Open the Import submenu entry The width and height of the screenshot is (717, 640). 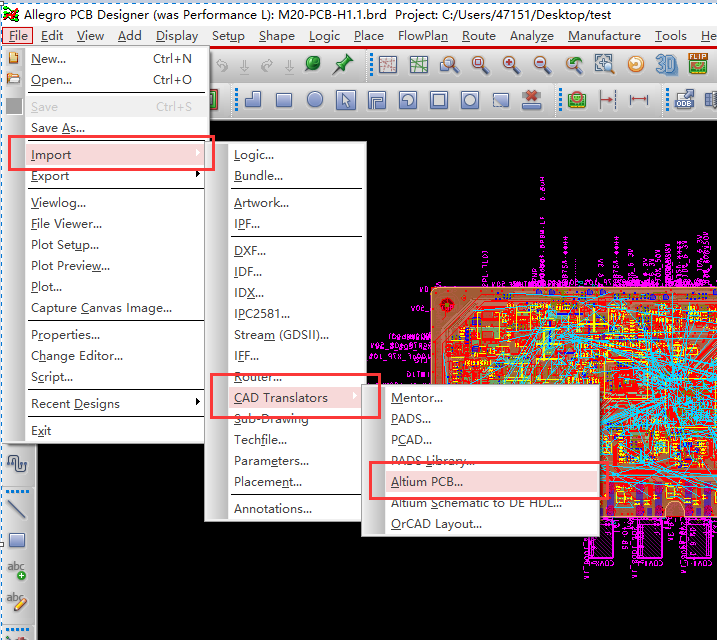coord(115,155)
